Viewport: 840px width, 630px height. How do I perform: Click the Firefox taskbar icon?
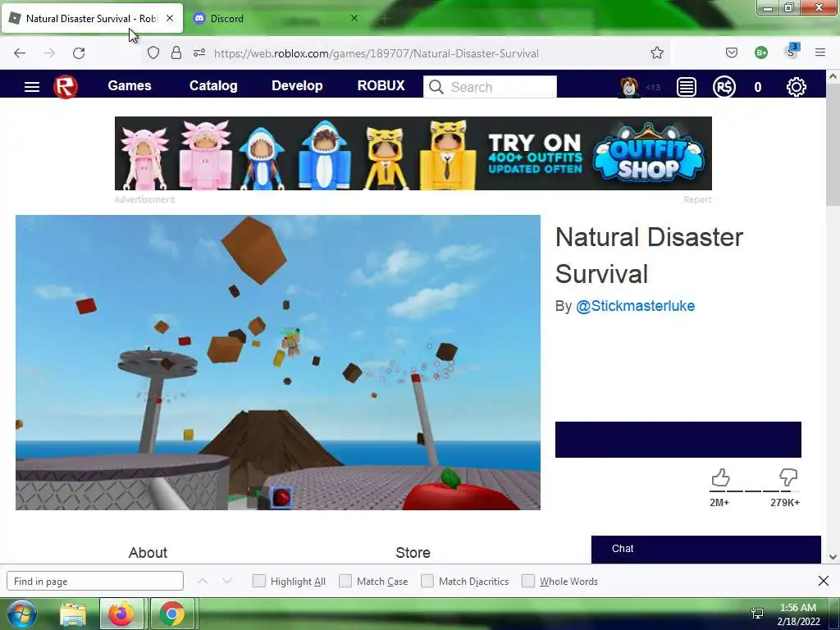(x=121, y=614)
